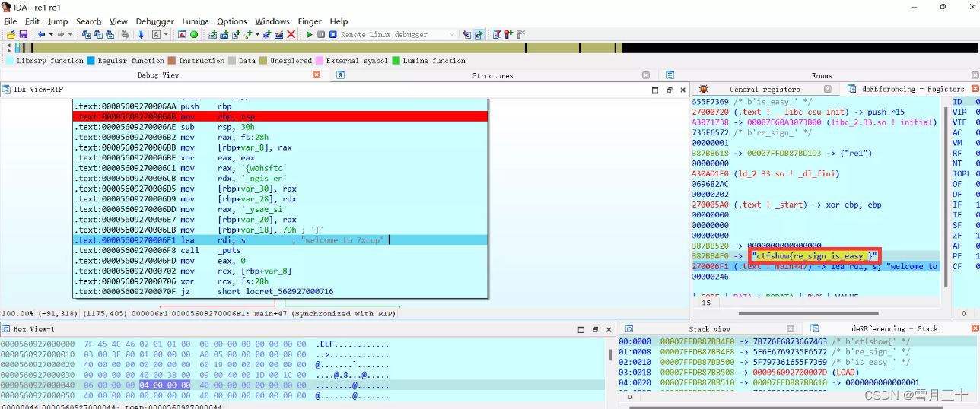Open the Debugger menu
The width and height of the screenshot is (980, 409).
pyautogui.click(x=154, y=21)
